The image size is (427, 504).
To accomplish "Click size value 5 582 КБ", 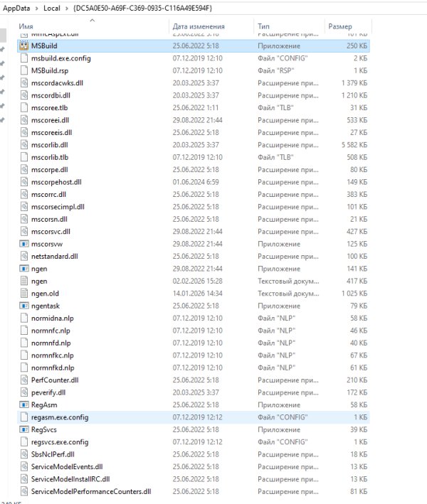I will (x=354, y=145).
